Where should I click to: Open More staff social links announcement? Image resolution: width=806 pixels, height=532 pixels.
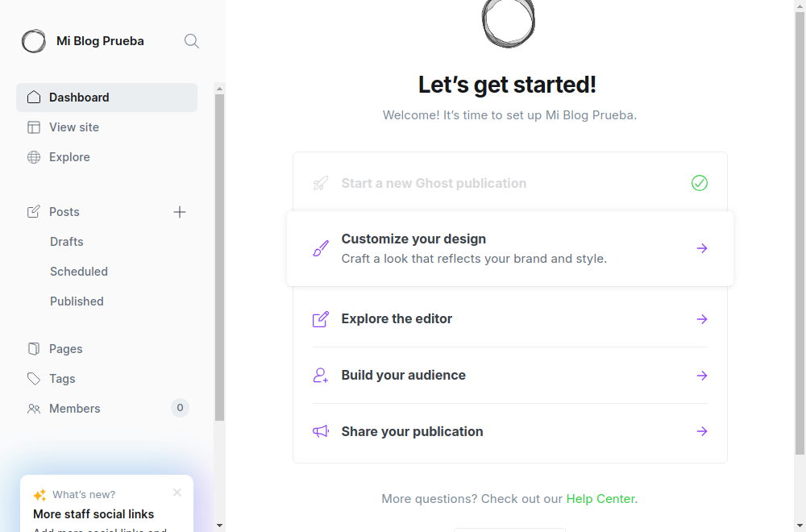(x=93, y=514)
